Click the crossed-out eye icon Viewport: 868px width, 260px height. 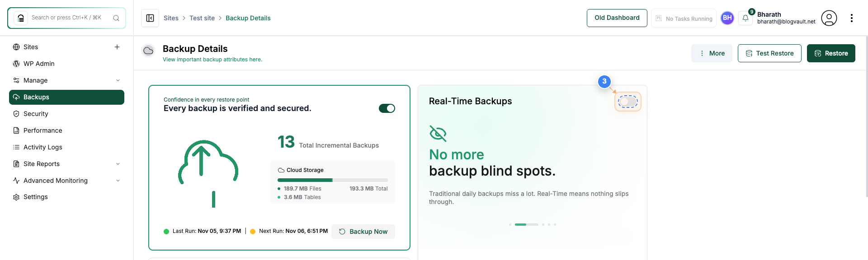click(438, 133)
